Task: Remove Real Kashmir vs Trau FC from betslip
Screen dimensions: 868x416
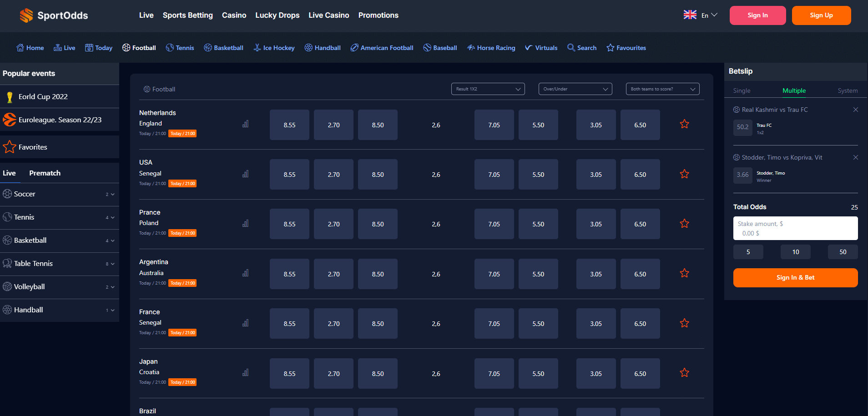Action: (x=855, y=110)
